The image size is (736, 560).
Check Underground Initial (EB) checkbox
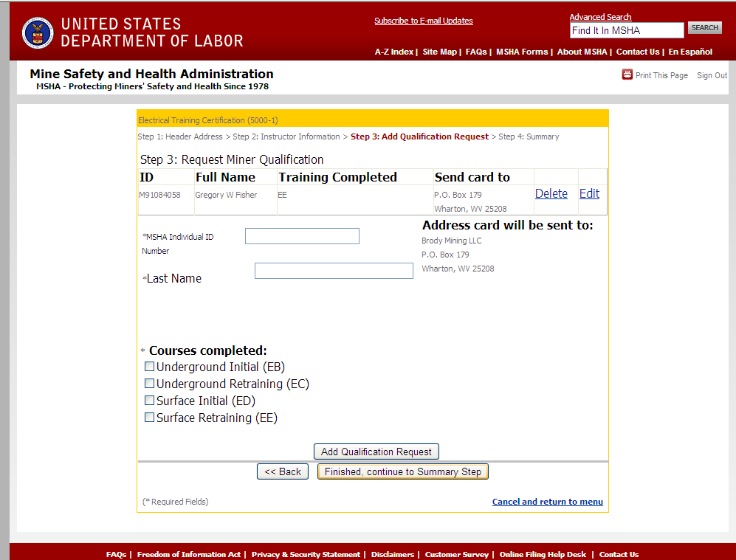[149, 366]
